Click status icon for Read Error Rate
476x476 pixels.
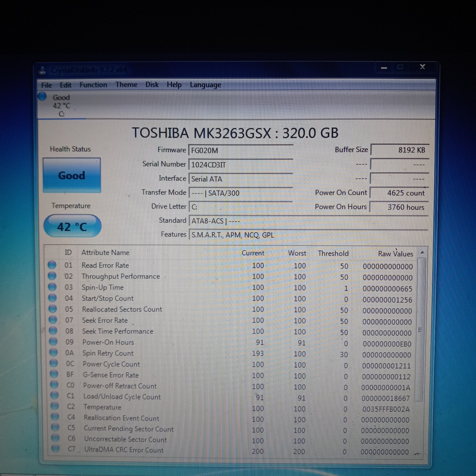[52, 265]
